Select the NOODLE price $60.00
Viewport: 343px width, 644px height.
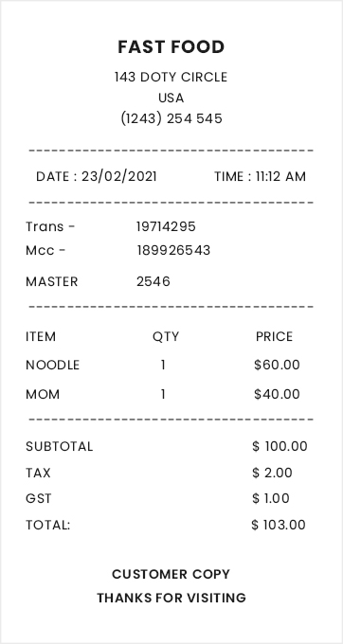pyautogui.click(x=277, y=365)
